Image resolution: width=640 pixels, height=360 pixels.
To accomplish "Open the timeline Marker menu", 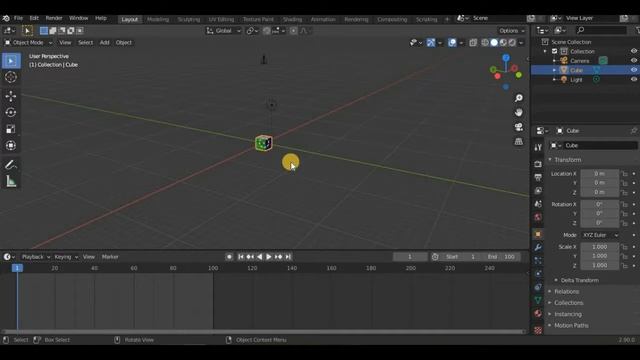I will [x=110, y=257].
